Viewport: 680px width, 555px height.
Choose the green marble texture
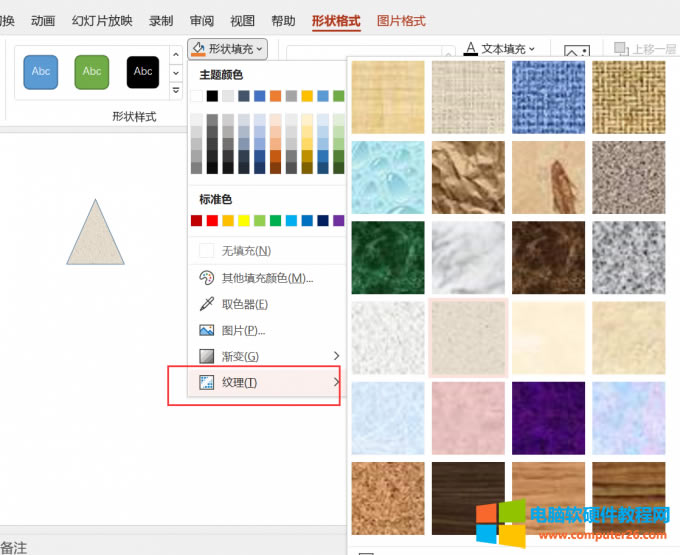click(388, 257)
